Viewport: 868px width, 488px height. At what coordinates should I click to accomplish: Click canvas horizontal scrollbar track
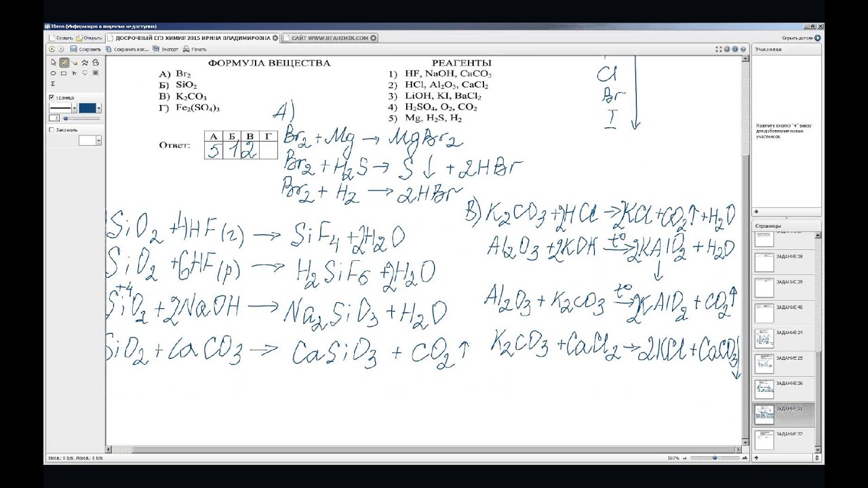[424, 449]
